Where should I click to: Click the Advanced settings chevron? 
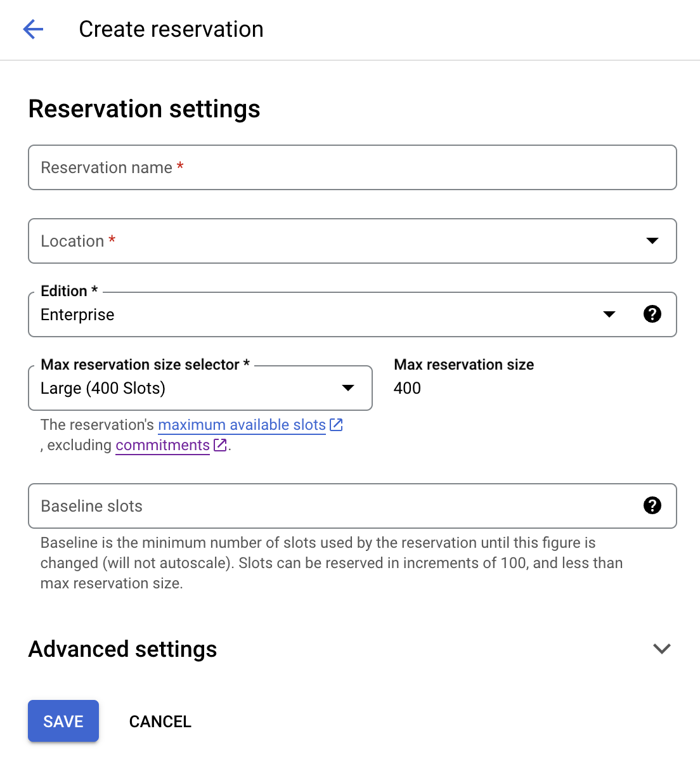point(661,649)
